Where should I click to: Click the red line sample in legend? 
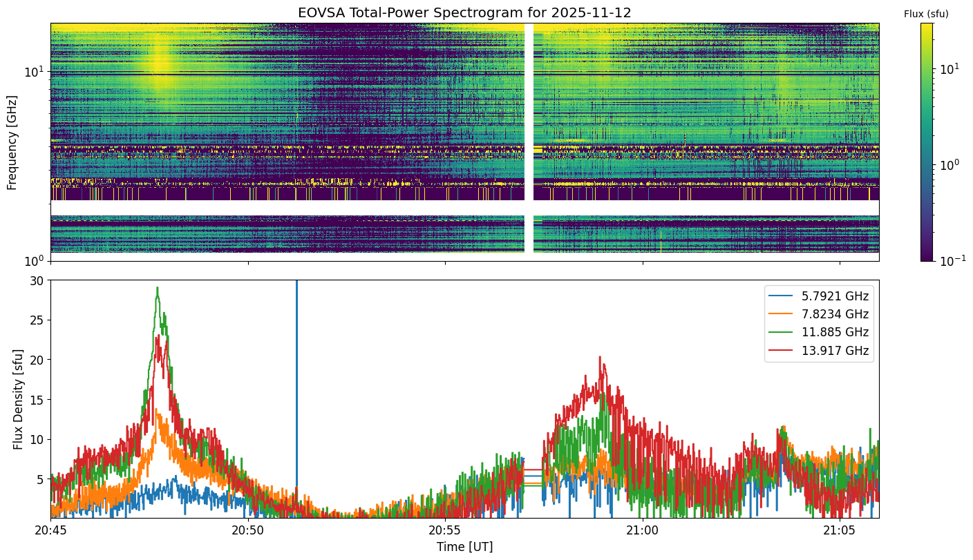[781, 351]
